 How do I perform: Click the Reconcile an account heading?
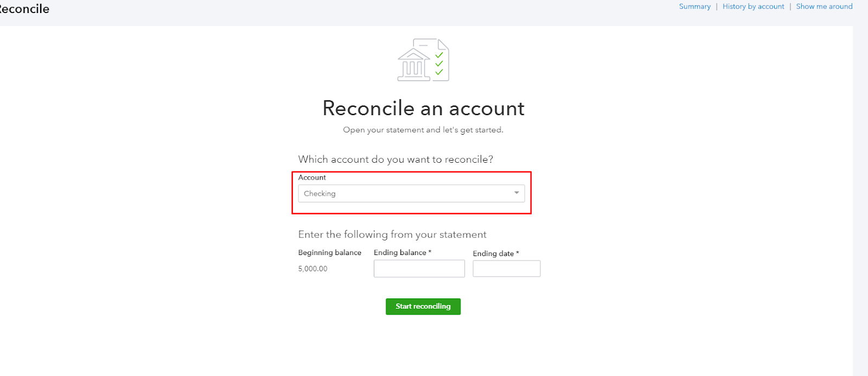tap(423, 109)
